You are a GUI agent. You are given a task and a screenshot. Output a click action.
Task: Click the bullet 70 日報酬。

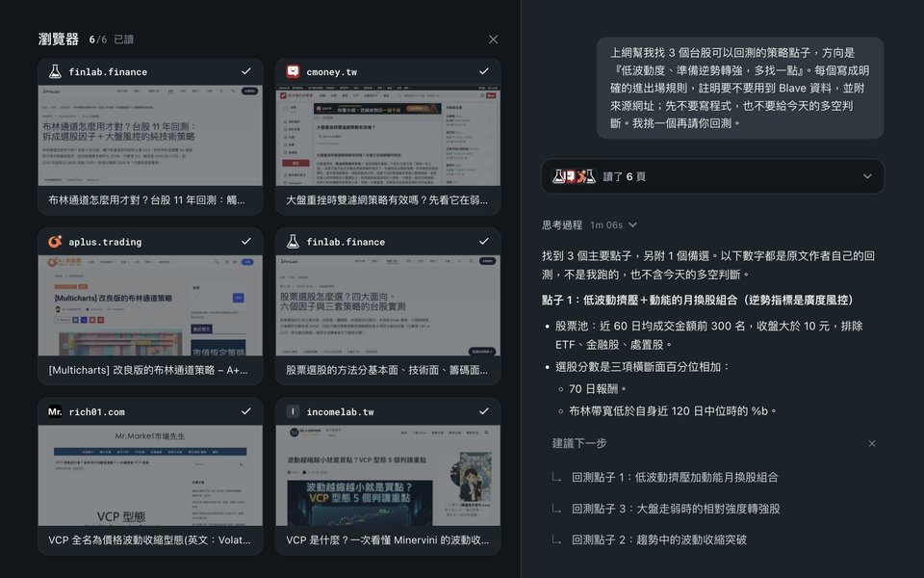pyautogui.click(x=599, y=389)
